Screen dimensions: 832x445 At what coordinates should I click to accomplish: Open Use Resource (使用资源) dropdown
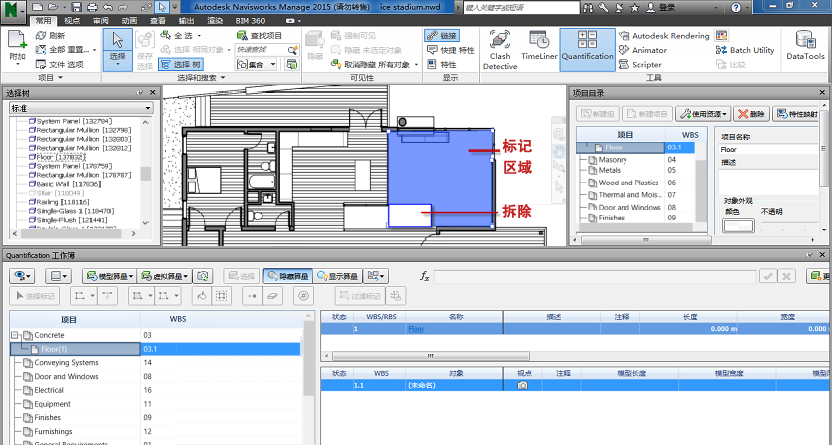pyautogui.click(x=703, y=114)
